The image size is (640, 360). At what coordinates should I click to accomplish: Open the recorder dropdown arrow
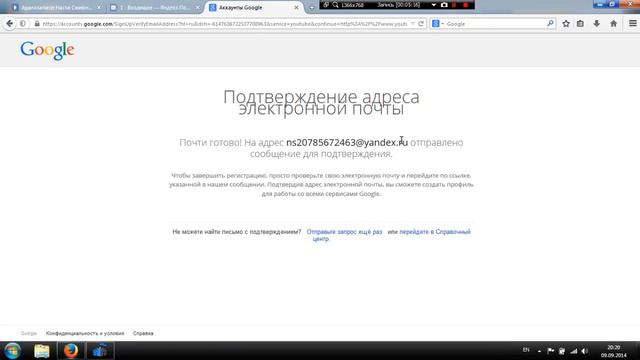click(433, 5)
